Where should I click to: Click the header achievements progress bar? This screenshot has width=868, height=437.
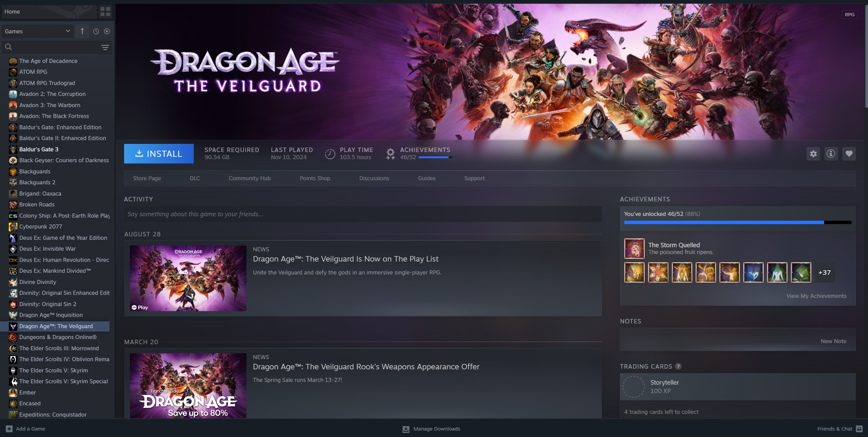(x=435, y=157)
